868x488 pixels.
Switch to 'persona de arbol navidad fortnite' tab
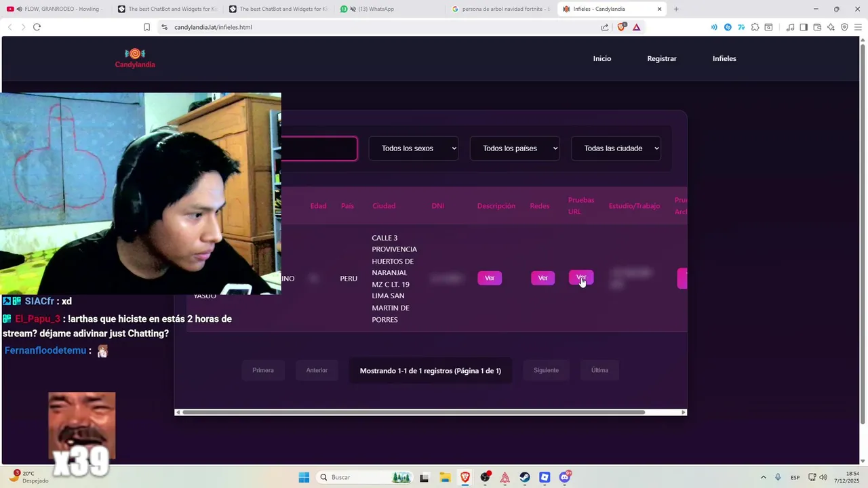point(502,9)
